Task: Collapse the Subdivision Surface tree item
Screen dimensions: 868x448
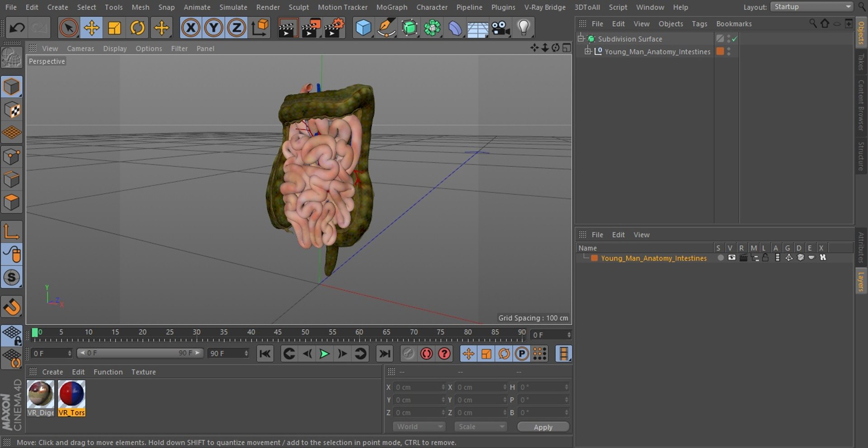Action: tap(581, 38)
